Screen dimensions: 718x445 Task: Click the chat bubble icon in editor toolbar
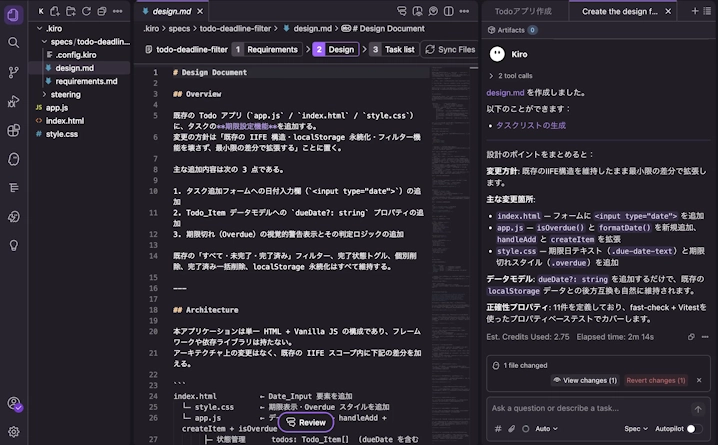(x=433, y=11)
